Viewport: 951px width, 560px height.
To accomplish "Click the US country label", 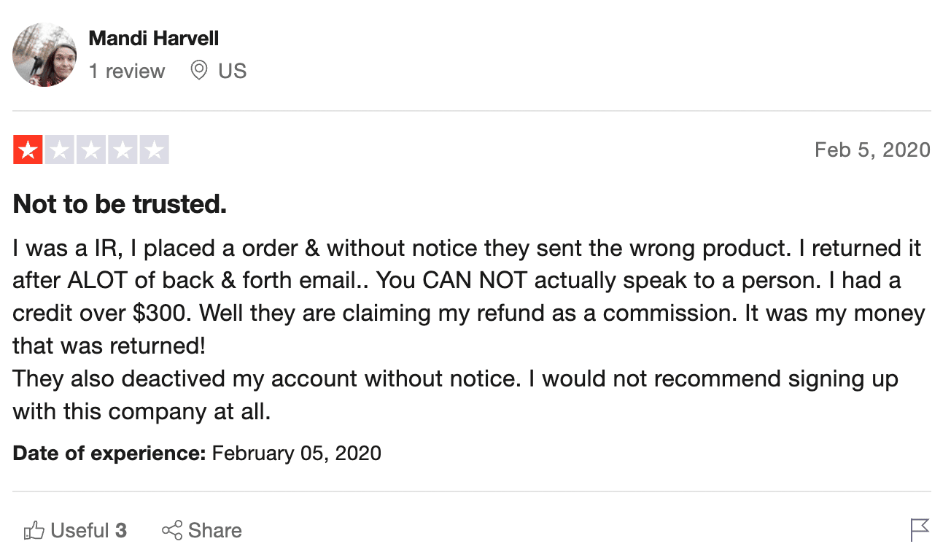I will 233,71.
